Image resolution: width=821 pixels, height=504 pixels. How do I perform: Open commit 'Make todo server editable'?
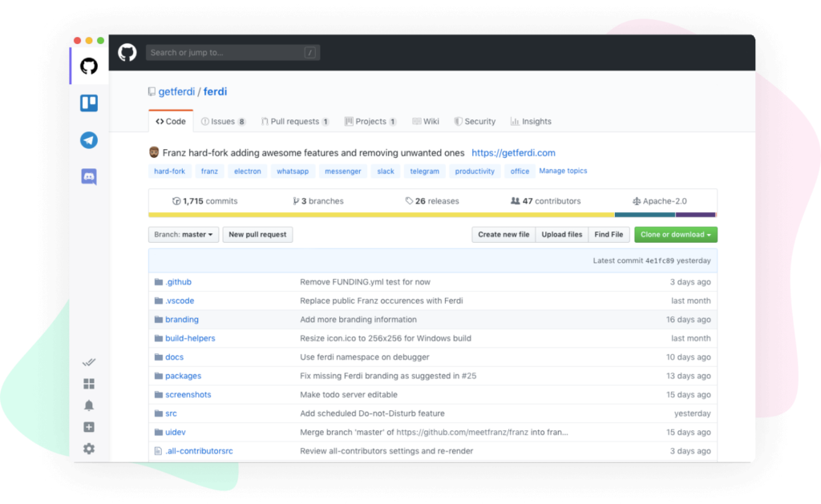[349, 394]
